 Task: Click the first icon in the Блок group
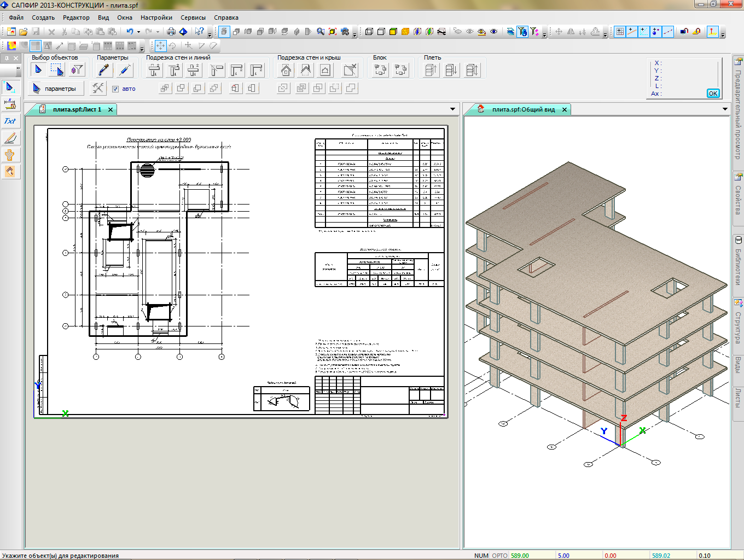(380, 70)
